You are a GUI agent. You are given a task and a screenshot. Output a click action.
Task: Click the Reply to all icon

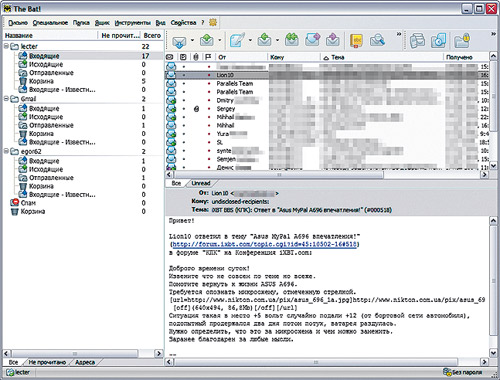(x=292, y=40)
